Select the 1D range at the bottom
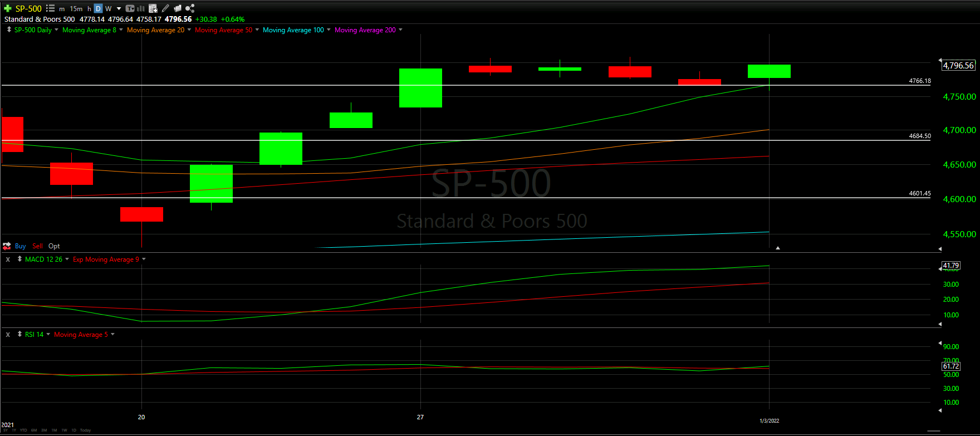 pyautogui.click(x=73, y=430)
